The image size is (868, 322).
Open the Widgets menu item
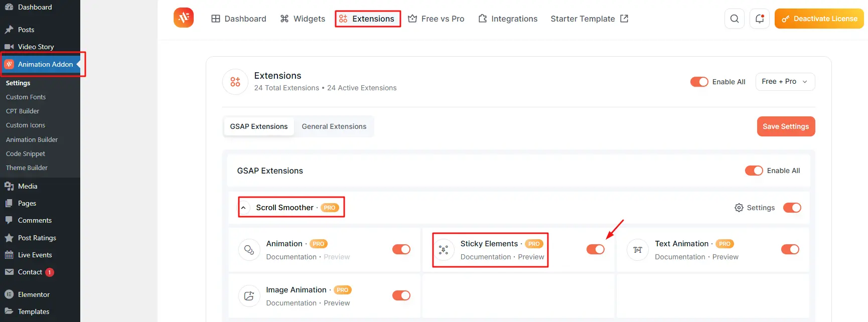click(x=303, y=19)
